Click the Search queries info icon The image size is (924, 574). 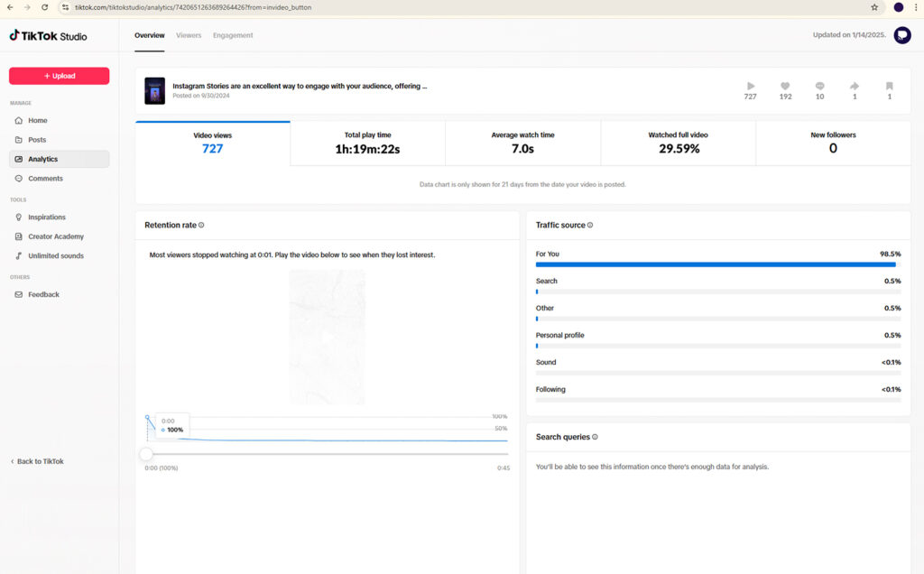(595, 437)
